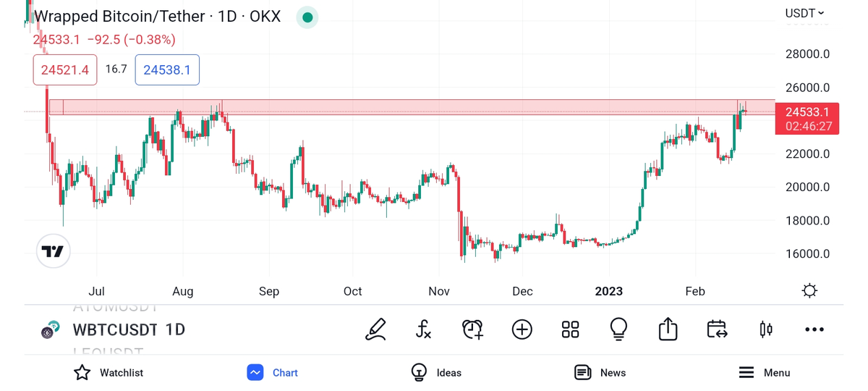Screen dimensions: 868x391
Task: Share the chart with share icon
Action: 668,329
